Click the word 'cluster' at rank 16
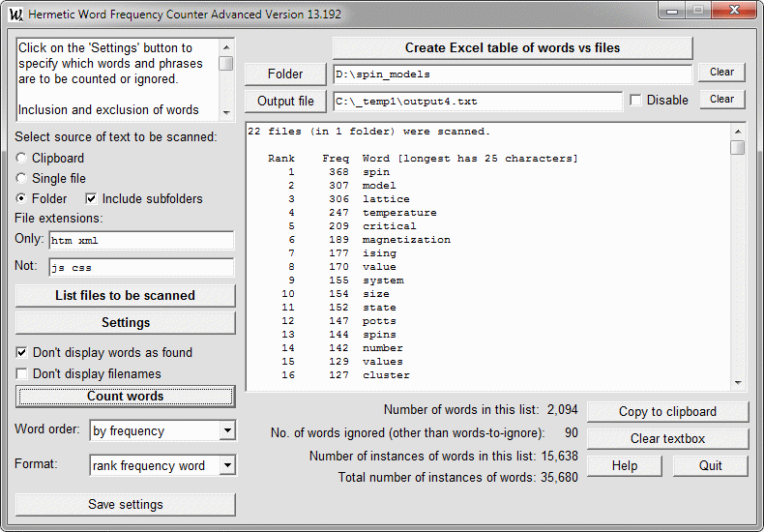The height and width of the screenshot is (532, 764). (x=386, y=375)
